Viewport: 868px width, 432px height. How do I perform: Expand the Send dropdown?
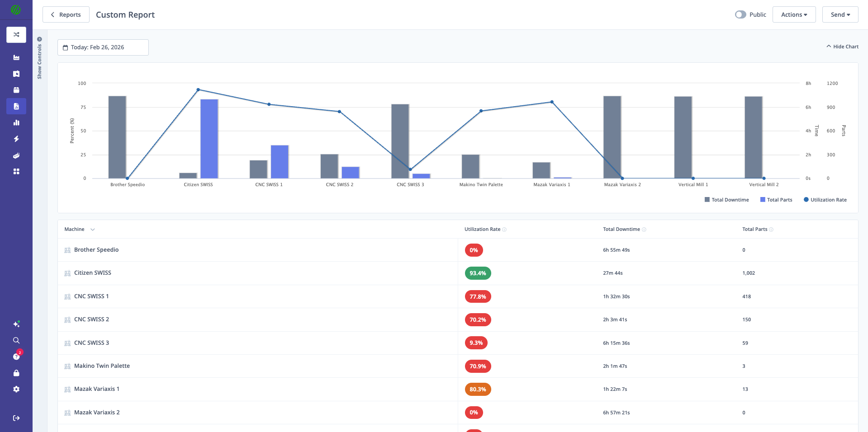(840, 14)
